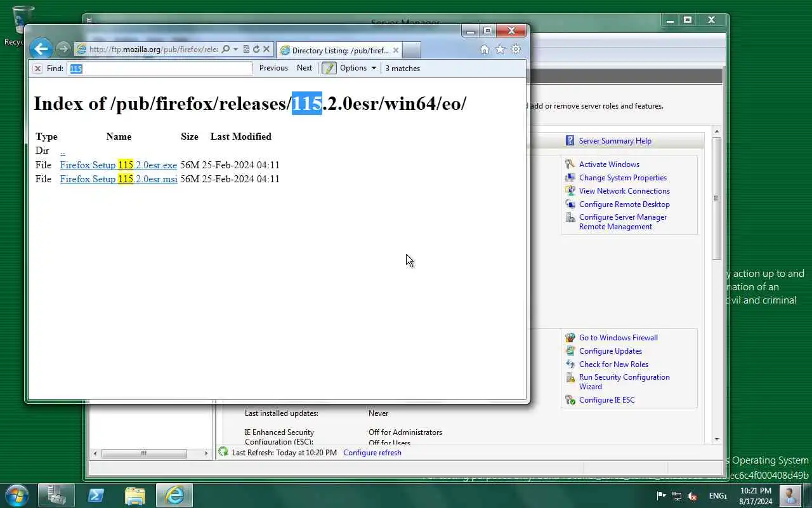Click the tree pane horizontal scrollbar thumb
Image resolution: width=812 pixels, height=508 pixels.
tap(144, 453)
